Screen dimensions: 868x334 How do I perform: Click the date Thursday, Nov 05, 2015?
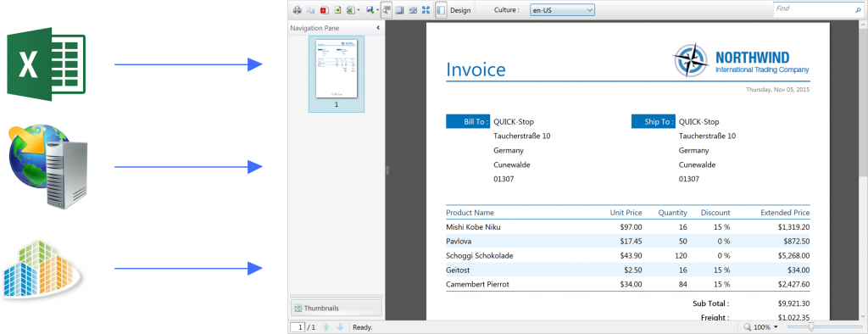778,89
